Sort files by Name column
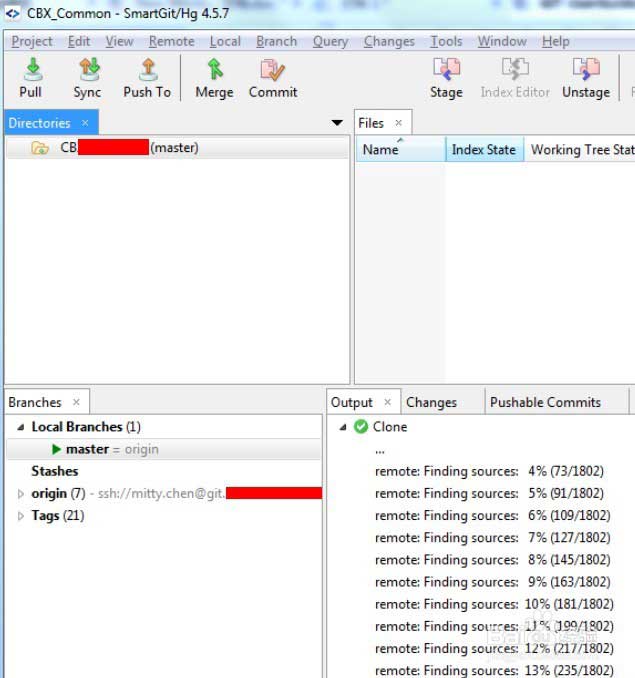Viewport: 635px width, 678px height. [x=400, y=150]
